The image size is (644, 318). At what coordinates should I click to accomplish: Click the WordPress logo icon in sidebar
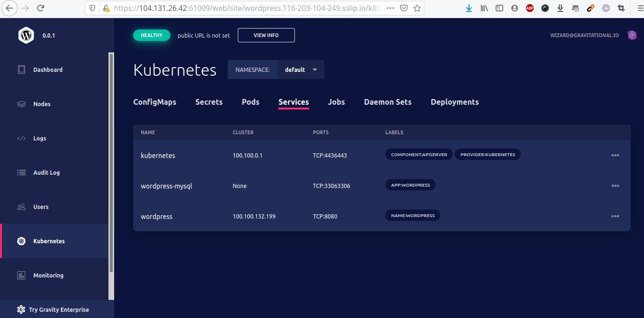point(26,35)
